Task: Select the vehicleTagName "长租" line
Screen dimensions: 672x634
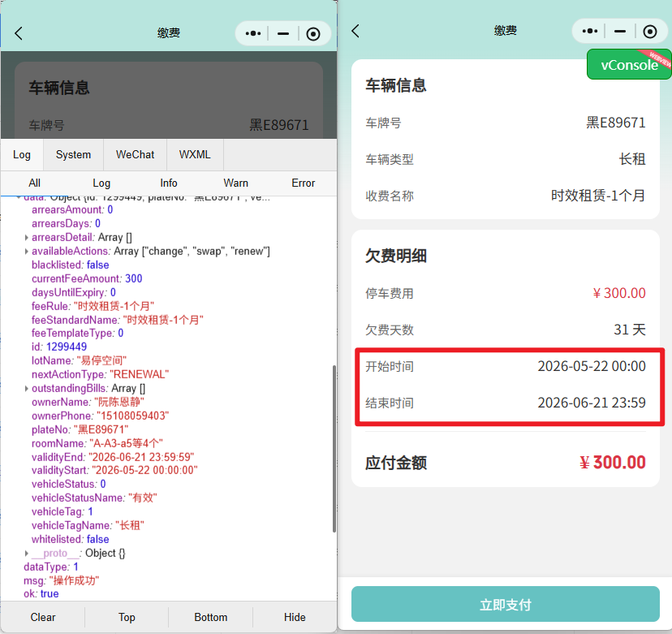Action: coord(88,525)
